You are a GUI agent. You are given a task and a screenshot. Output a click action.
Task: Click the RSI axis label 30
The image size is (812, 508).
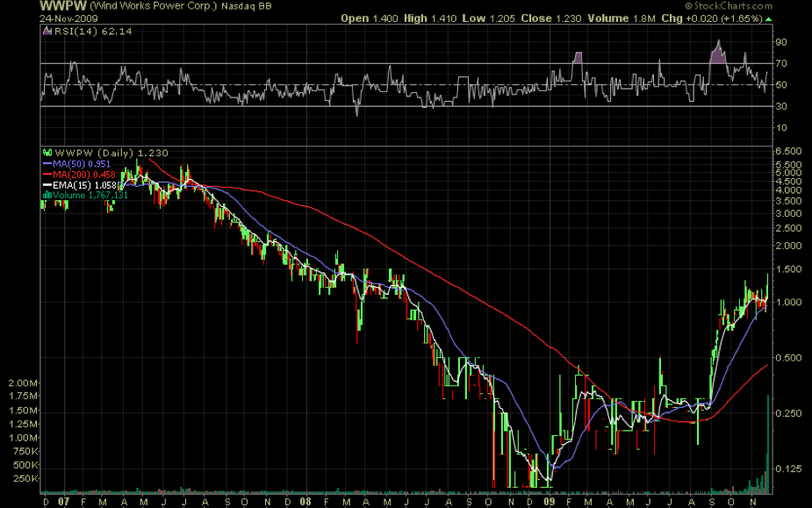(781, 106)
